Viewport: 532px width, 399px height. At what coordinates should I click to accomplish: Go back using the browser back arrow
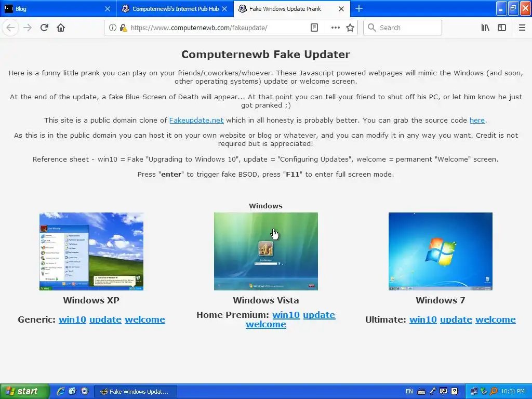pos(10,28)
